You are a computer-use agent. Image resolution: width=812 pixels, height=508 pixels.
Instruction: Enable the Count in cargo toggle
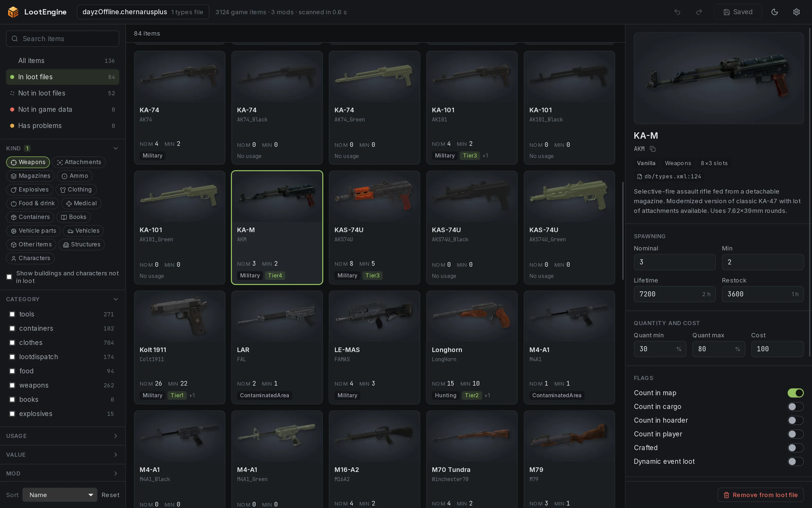[795, 407]
